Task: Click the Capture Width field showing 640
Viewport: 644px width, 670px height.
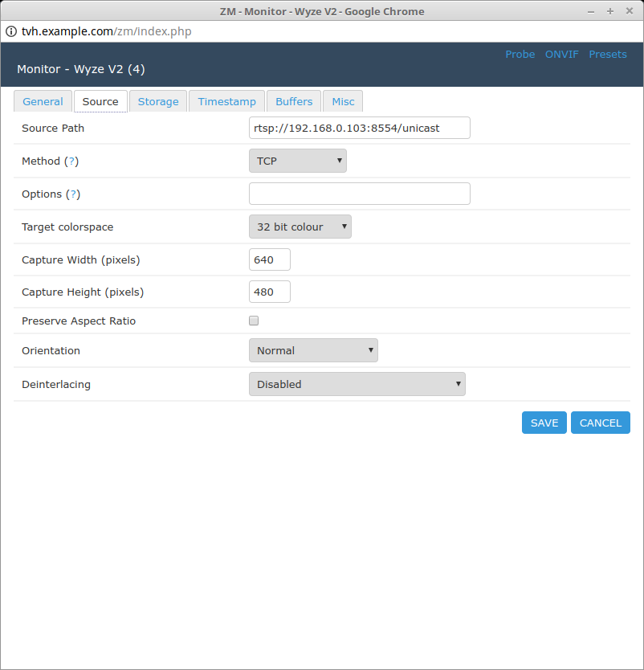Action: coord(270,259)
